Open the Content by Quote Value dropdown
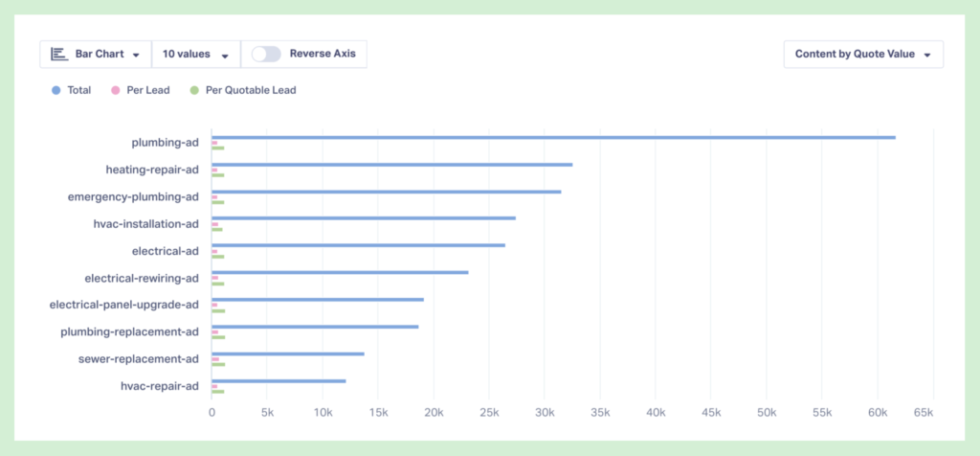Viewport: 980px width, 456px height. point(863,55)
